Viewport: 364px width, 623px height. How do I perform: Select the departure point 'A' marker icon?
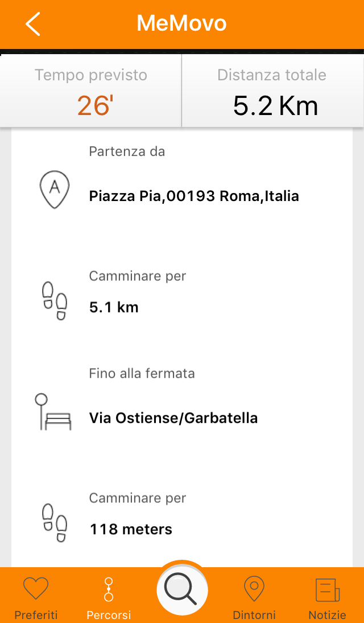pyautogui.click(x=54, y=188)
